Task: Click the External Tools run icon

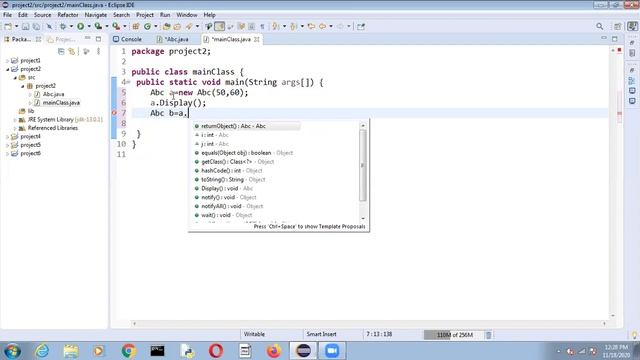Action: (x=116, y=27)
